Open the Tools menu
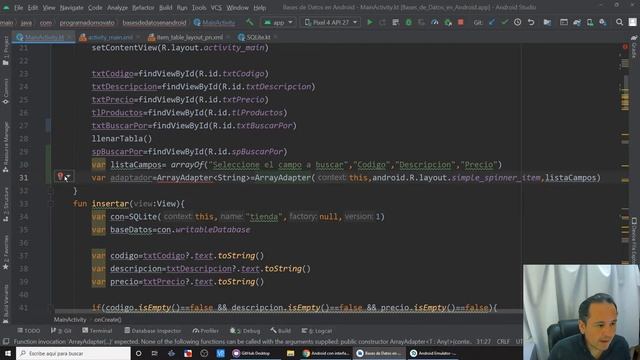Image resolution: width=640 pixels, height=360 pixels. point(199,7)
